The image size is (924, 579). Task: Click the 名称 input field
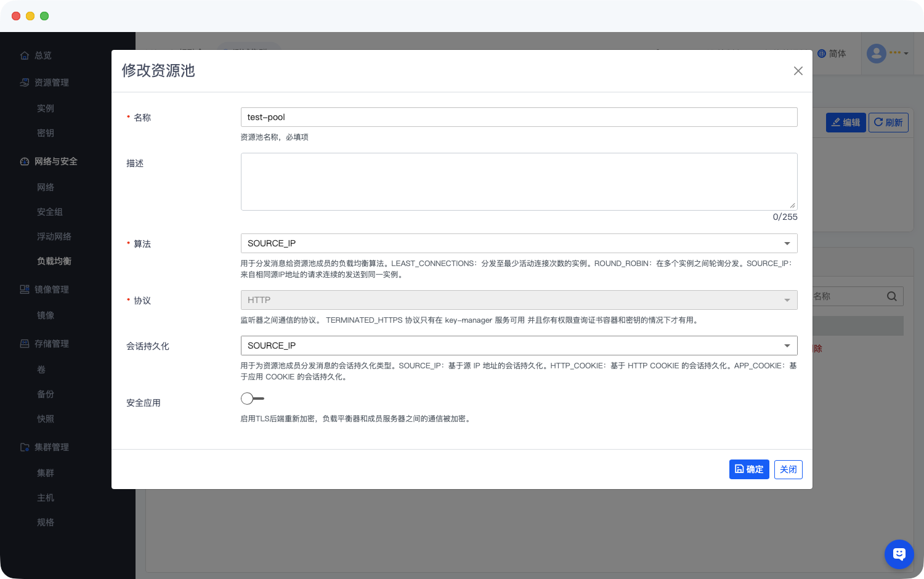coord(519,117)
